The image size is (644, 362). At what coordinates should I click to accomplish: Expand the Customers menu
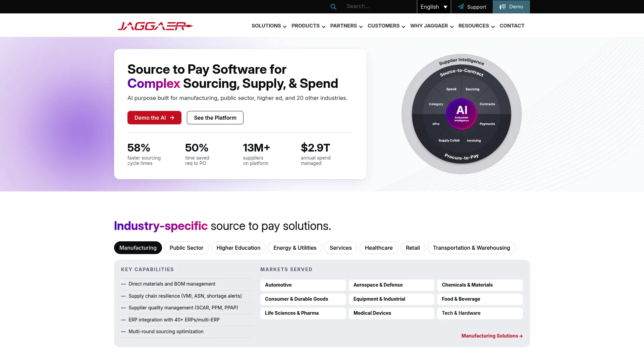point(386,26)
